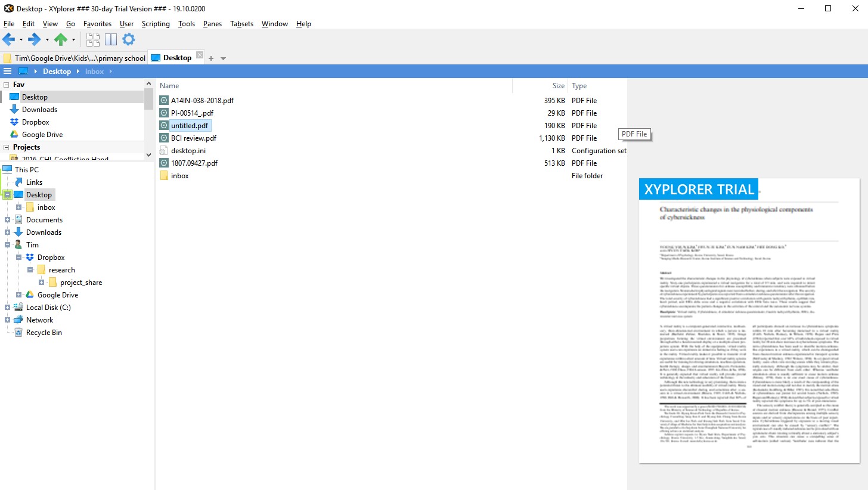Open Tabsets using the documents icon

click(93, 39)
